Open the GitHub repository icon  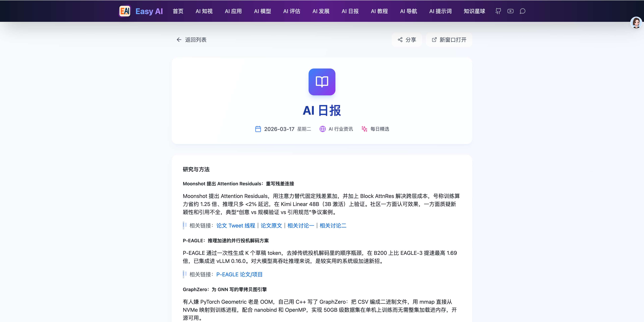click(x=498, y=11)
